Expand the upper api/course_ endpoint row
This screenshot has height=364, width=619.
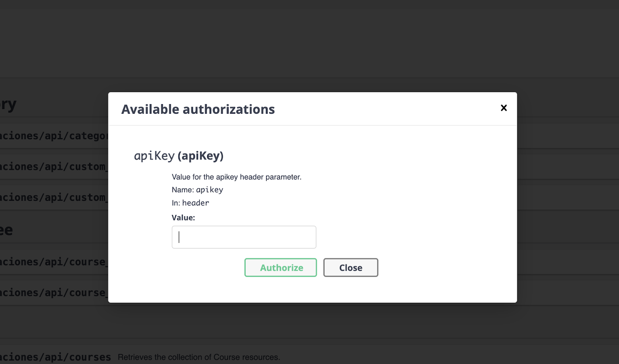[x=53, y=262]
